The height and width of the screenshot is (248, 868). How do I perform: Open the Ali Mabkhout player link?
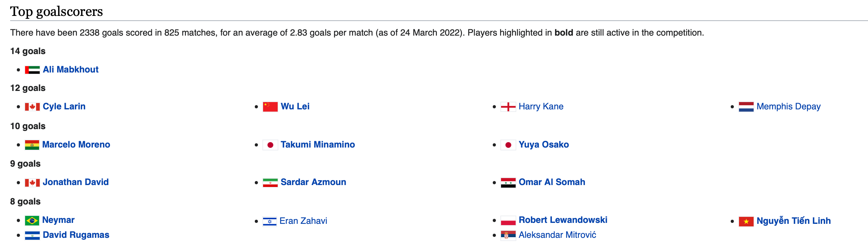pos(71,70)
